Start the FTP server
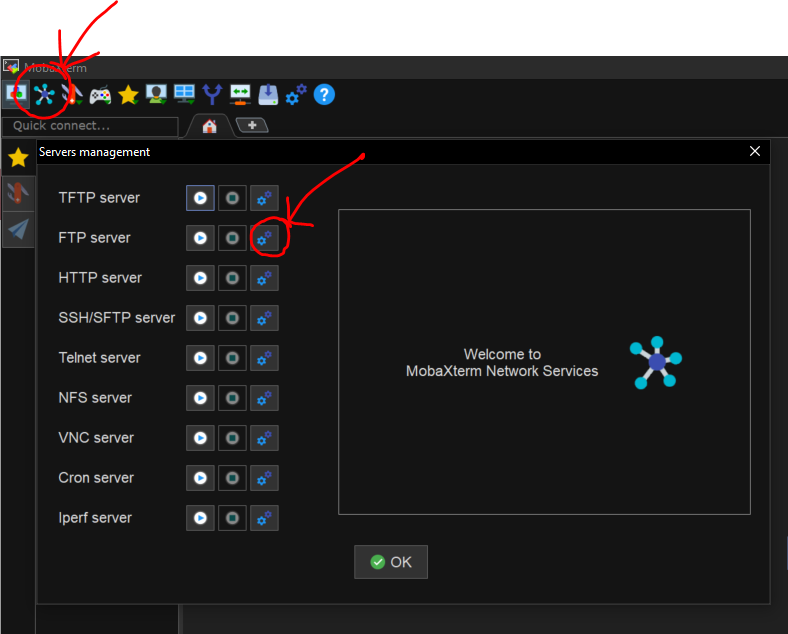This screenshot has width=788, height=634. pyautogui.click(x=200, y=238)
